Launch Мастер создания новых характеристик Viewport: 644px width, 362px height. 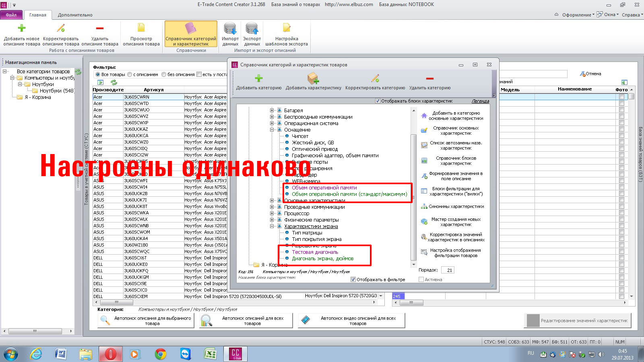(452, 222)
